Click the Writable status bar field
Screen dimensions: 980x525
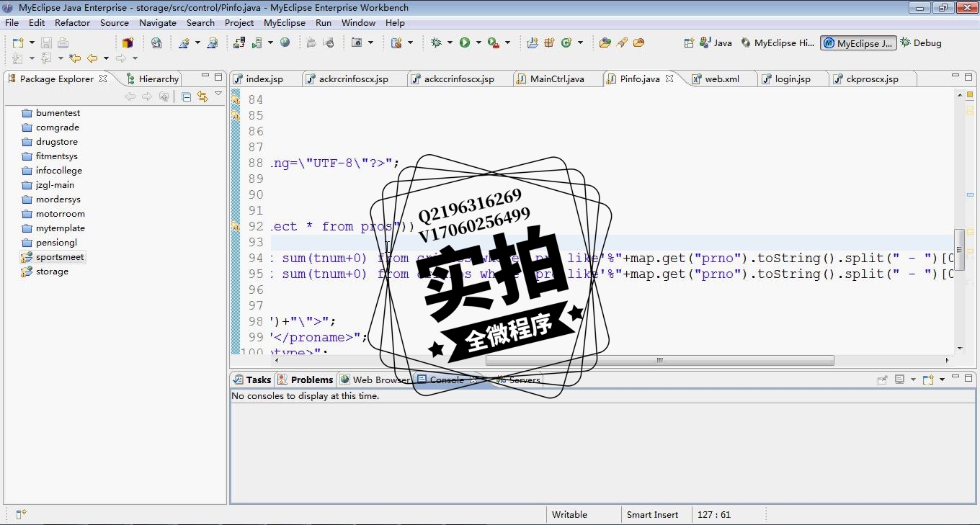569,514
